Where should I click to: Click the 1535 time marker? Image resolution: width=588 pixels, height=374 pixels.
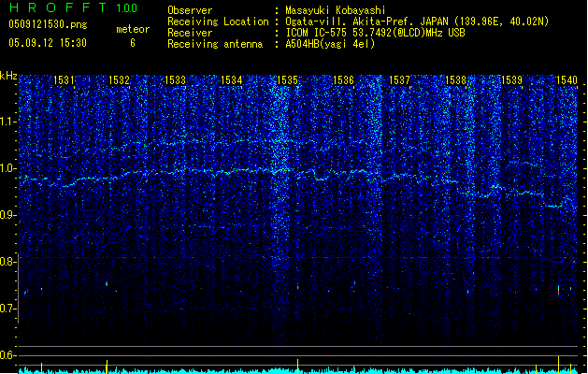pyautogui.click(x=287, y=79)
